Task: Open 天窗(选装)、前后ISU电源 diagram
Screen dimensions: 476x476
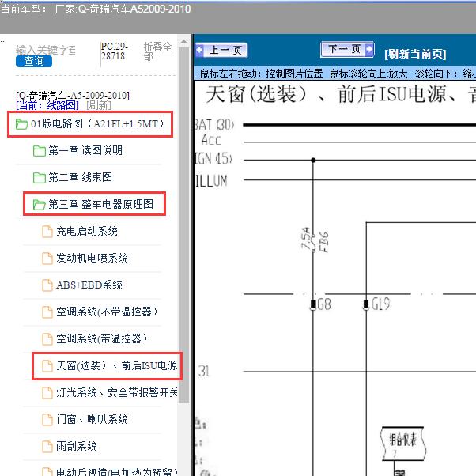Action: [x=117, y=365]
